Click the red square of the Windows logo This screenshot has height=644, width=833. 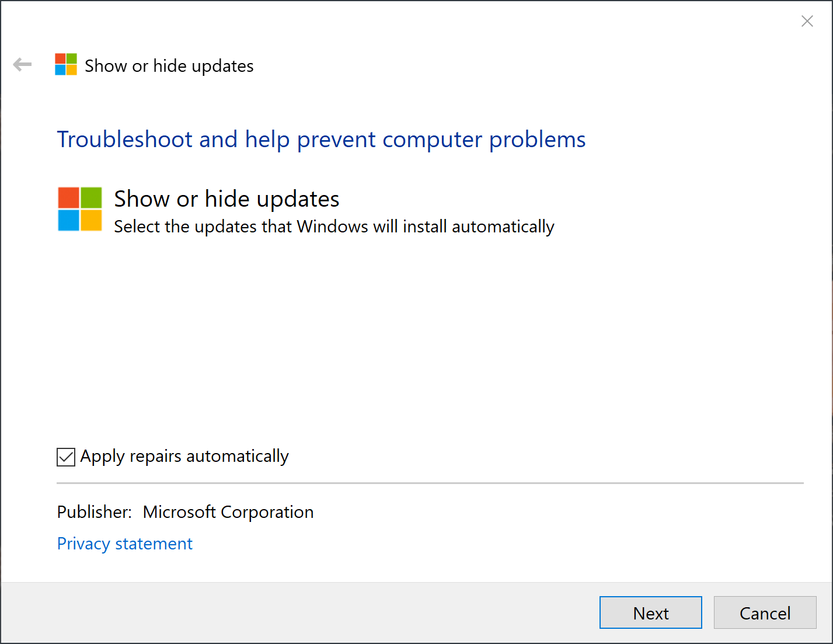coord(68,197)
